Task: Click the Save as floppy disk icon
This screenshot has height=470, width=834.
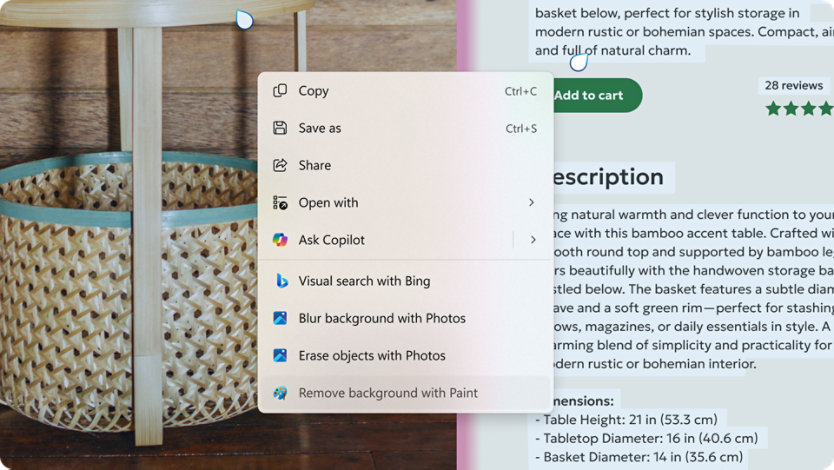Action: click(280, 128)
